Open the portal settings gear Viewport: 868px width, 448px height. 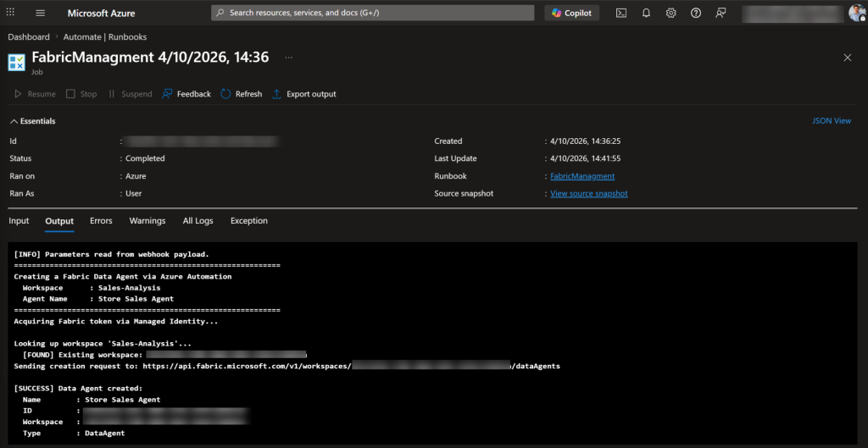[x=670, y=14]
